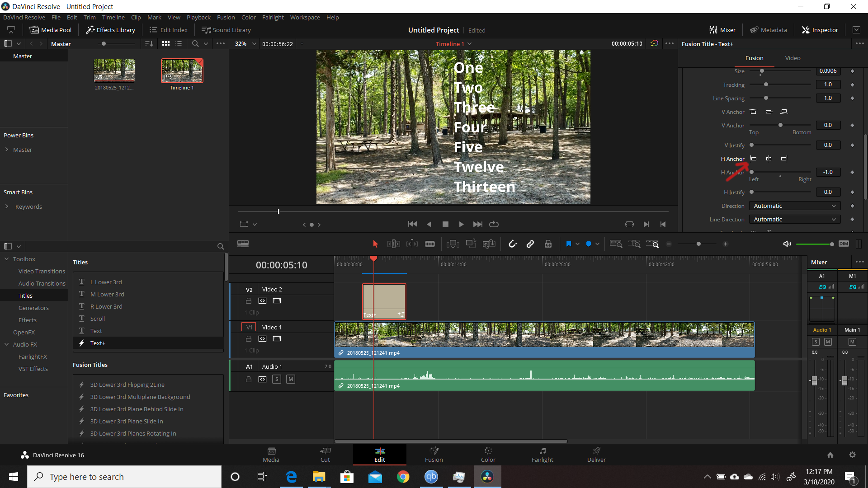
Task: Mute the Audio 1 timeline track
Action: click(x=291, y=379)
